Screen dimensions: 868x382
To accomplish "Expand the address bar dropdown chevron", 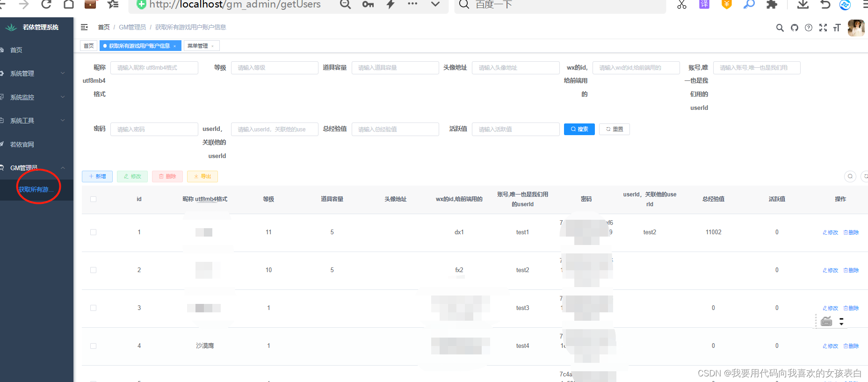I will pos(435,4).
